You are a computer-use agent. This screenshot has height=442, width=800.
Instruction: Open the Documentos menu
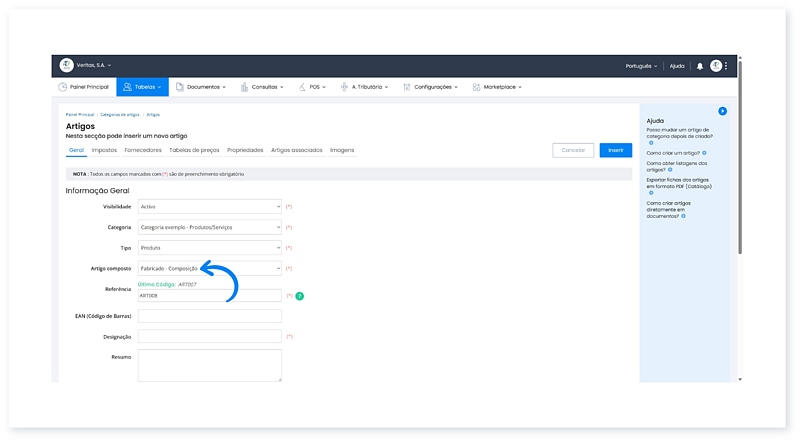(x=200, y=87)
